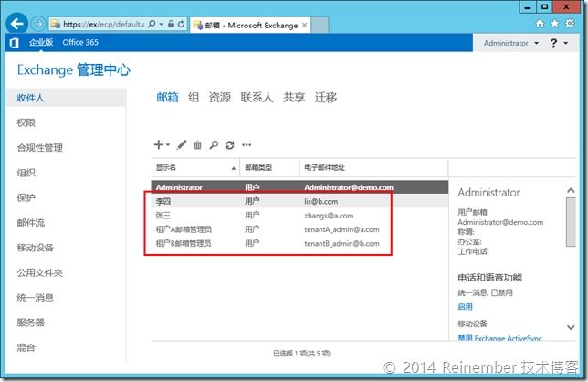588x382 pixels.
Task: Open 服务器 in the sidebar
Action: pyautogui.click(x=30, y=323)
